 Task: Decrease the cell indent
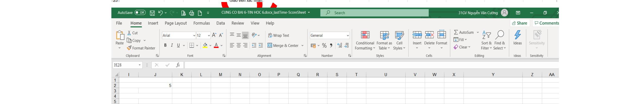pyautogui.click(x=254, y=46)
